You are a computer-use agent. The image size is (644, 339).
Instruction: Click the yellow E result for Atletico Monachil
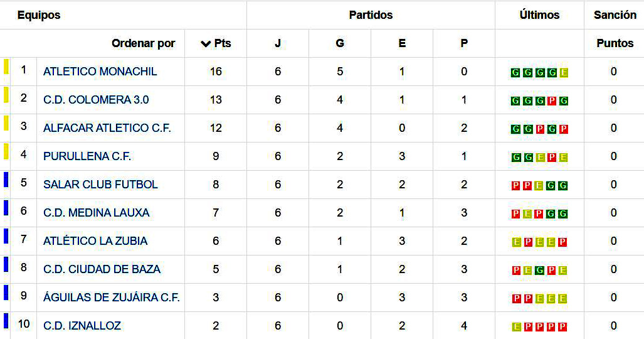point(564,73)
